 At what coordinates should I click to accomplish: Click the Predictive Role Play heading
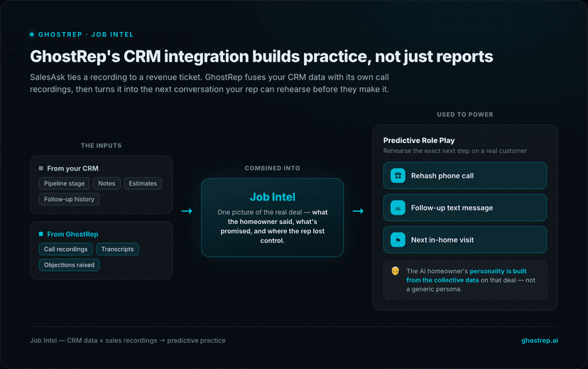[x=419, y=140]
